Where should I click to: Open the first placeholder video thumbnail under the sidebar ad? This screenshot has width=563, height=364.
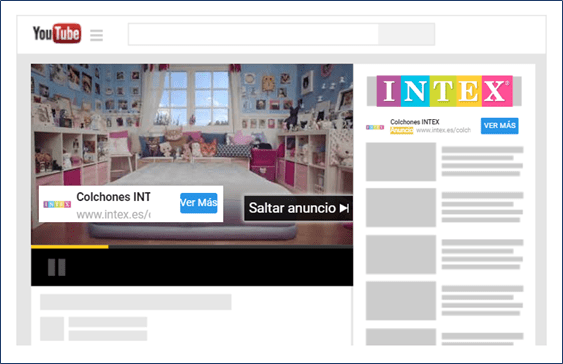(401, 162)
